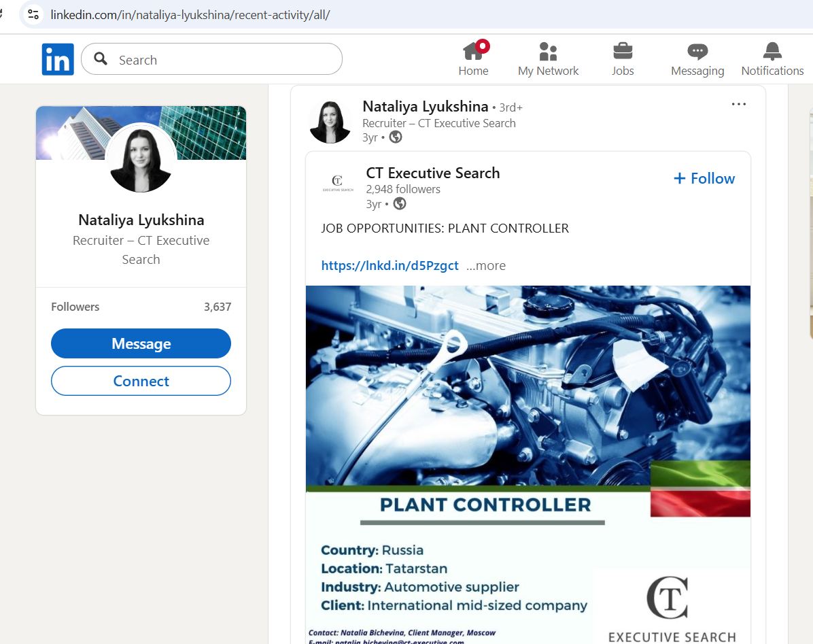Expand post text with …more

[x=485, y=266]
